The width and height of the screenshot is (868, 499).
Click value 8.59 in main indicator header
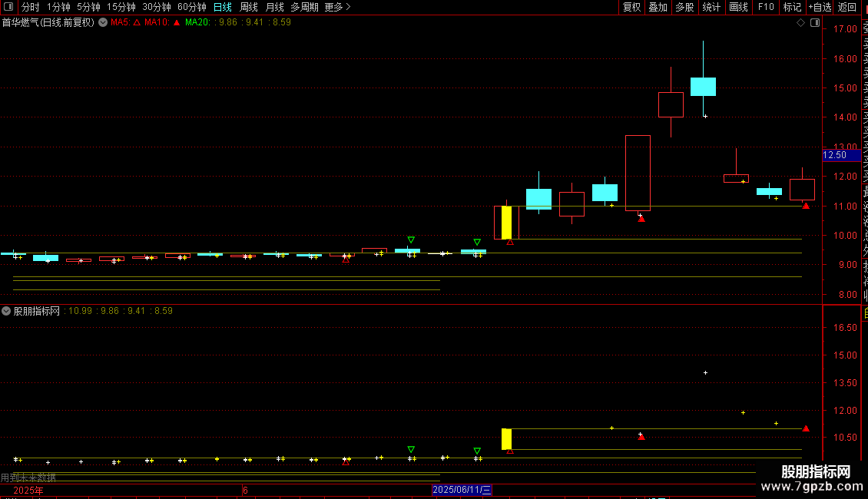(282, 22)
